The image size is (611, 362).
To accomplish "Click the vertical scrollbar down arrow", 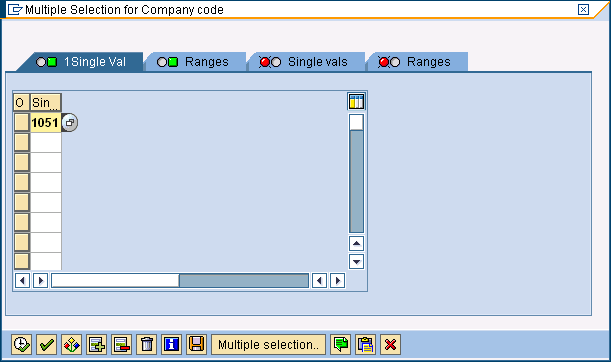I will pyautogui.click(x=356, y=261).
